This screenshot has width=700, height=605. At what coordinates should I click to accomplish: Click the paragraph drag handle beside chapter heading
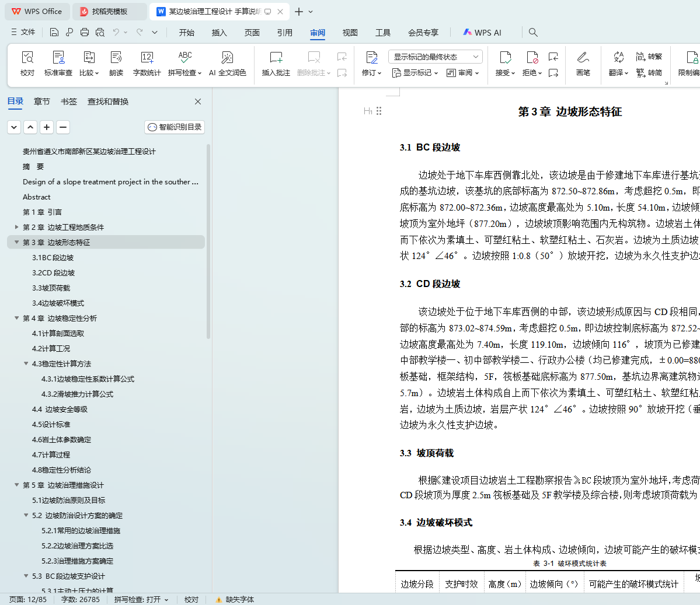(379, 111)
